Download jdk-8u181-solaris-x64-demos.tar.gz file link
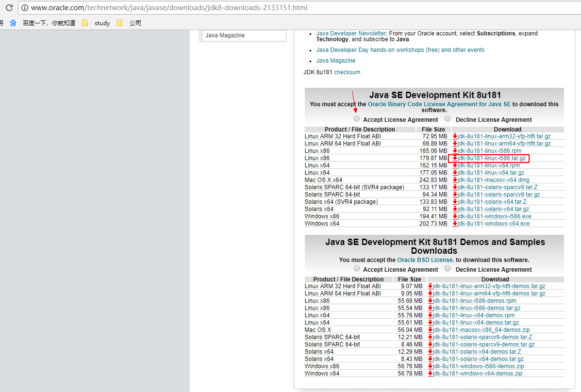Image resolution: width=581 pixels, height=392 pixels. (479, 359)
